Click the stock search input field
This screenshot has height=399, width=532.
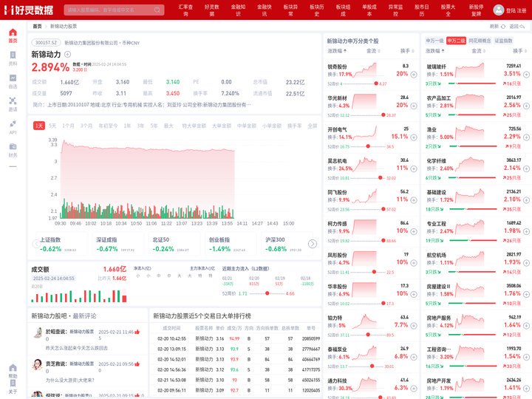click(114, 10)
